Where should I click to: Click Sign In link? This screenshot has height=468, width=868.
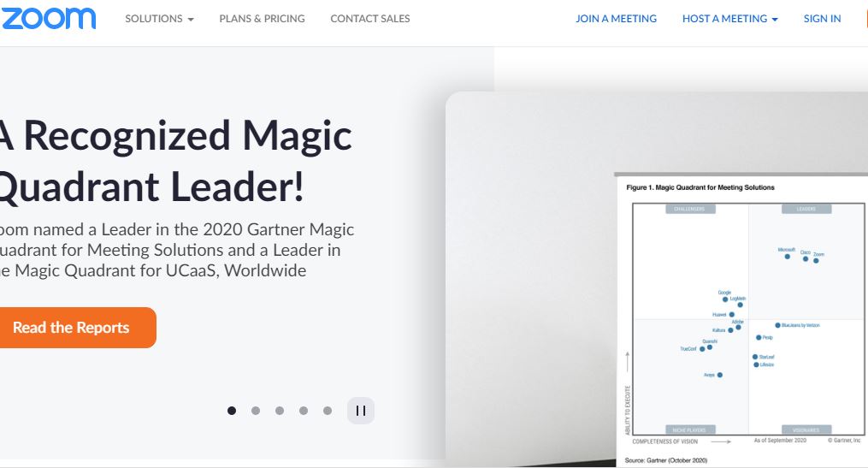coord(822,19)
